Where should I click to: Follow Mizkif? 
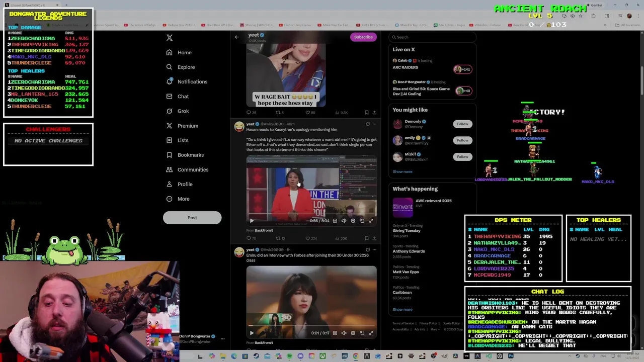click(x=462, y=156)
